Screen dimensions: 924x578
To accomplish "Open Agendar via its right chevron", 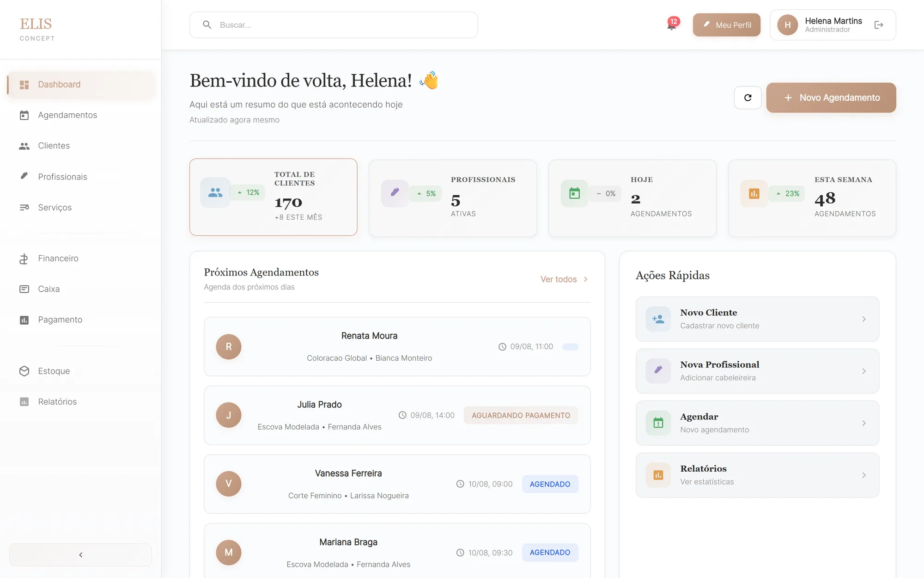I will (x=864, y=423).
